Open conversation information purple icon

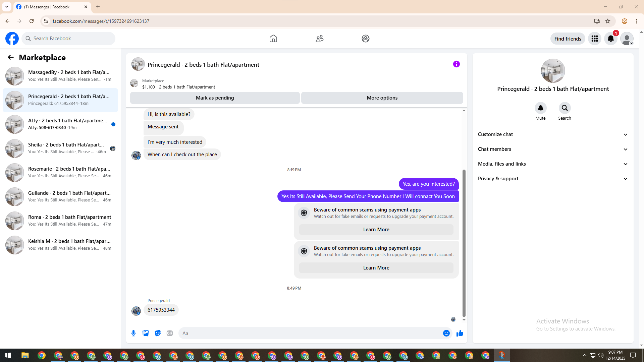click(456, 64)
